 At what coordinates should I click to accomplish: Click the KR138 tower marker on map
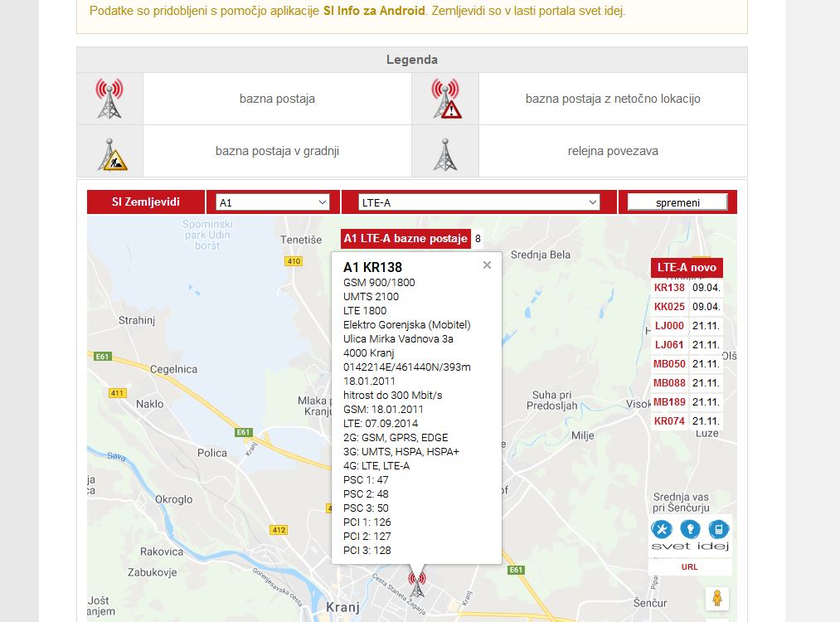click(x=417, y=585)
